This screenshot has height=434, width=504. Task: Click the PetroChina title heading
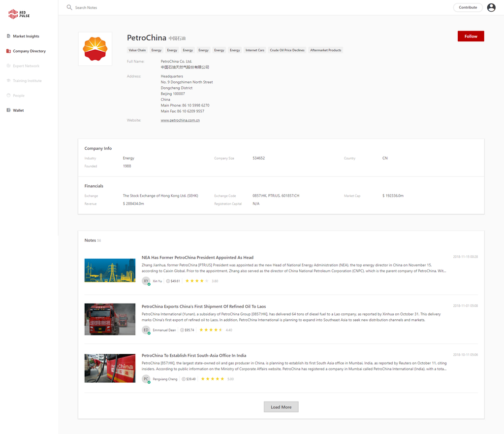147,37
